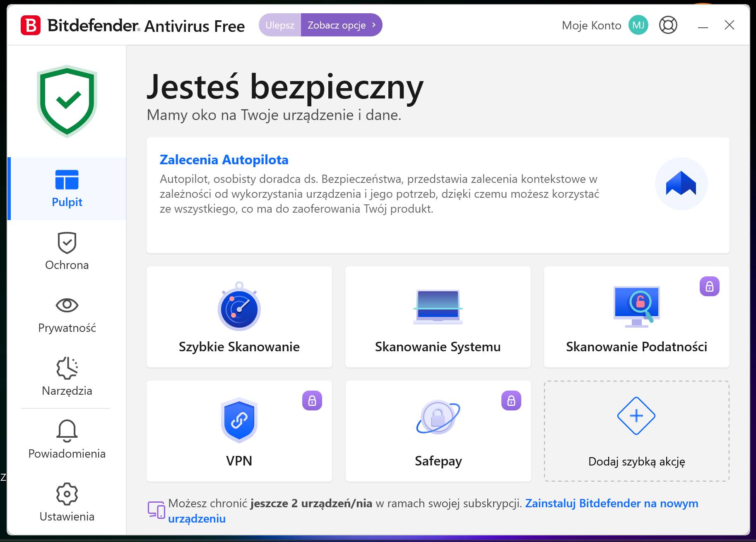Click the VPN label text
The width and height of the screenshot is (756, 542).
coord(239,461)
